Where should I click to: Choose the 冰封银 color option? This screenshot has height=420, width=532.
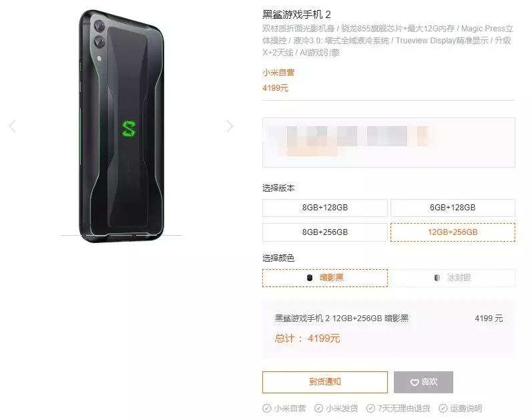[x=453, y=278]
